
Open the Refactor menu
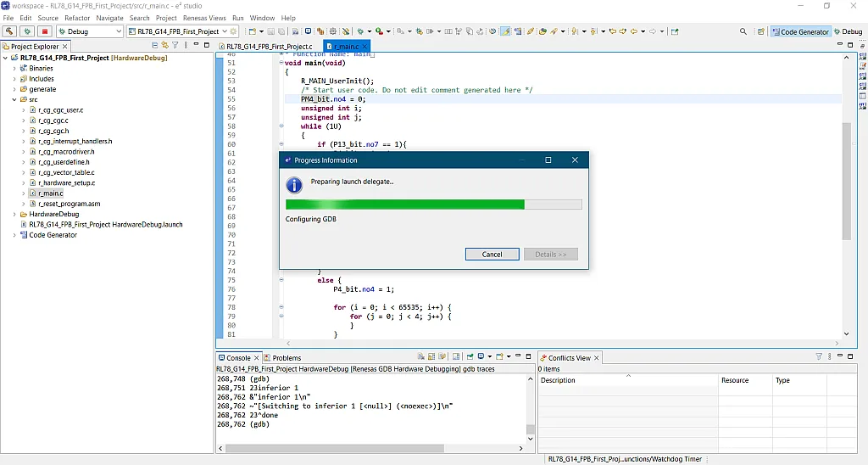(77, 18)
